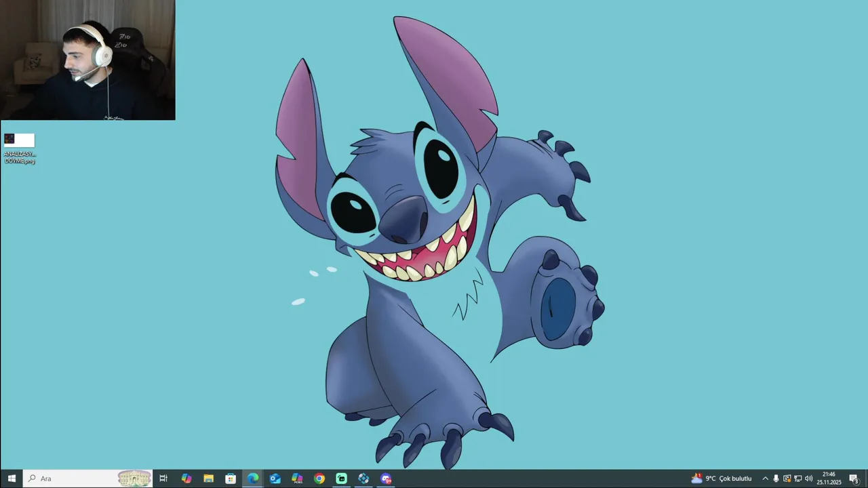The image size is (868, 488).
Task: Open the Microsoft 365 Copilot app icon
Action: point(297,479)
